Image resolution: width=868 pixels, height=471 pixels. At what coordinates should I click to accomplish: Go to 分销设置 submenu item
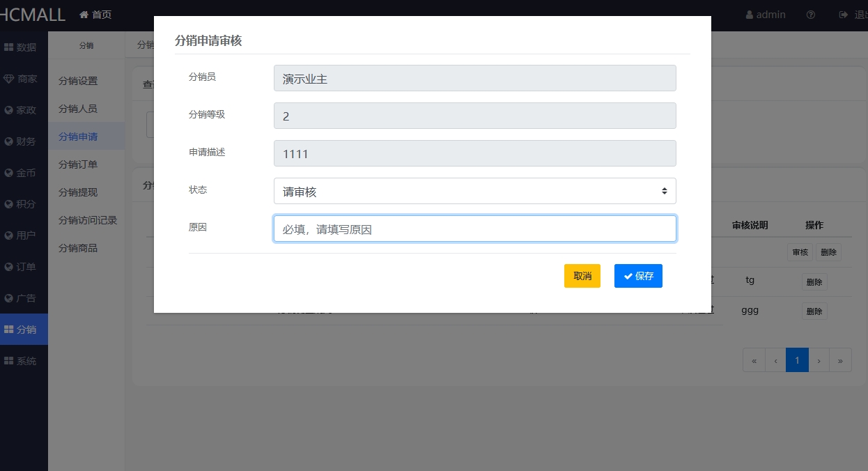pos(78,81)
